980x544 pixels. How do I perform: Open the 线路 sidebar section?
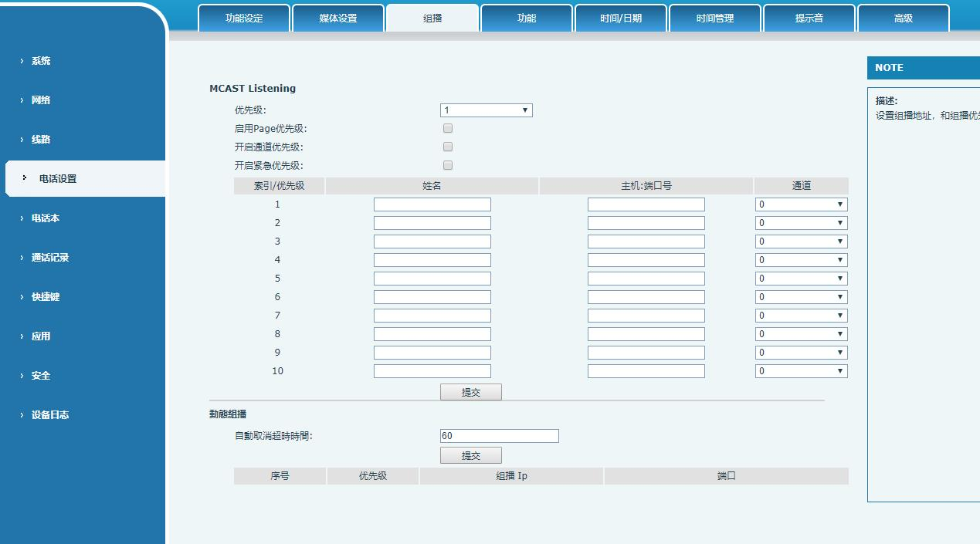[41, 140]
